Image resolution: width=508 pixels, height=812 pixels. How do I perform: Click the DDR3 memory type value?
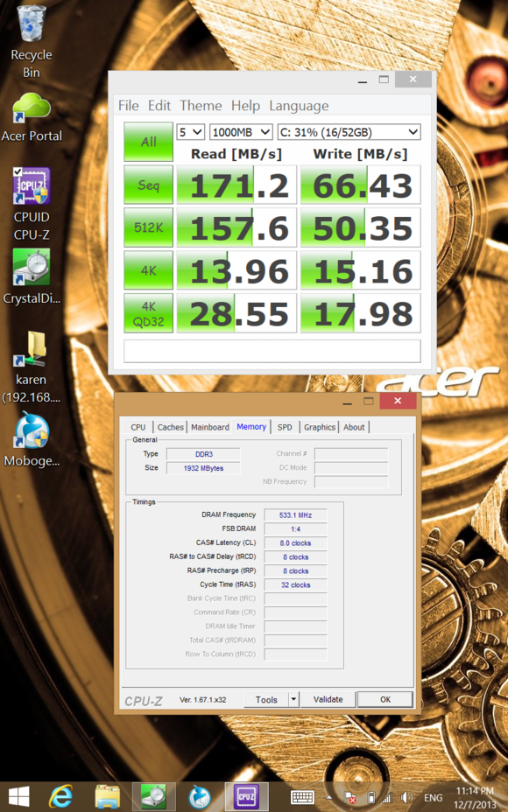click(203, 454)
